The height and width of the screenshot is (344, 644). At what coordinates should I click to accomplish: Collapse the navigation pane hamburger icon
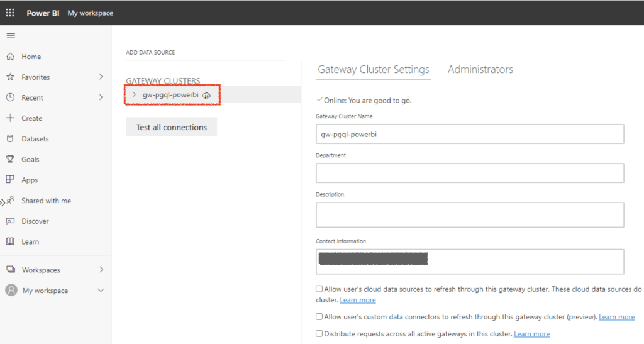[x=10, y=36]
